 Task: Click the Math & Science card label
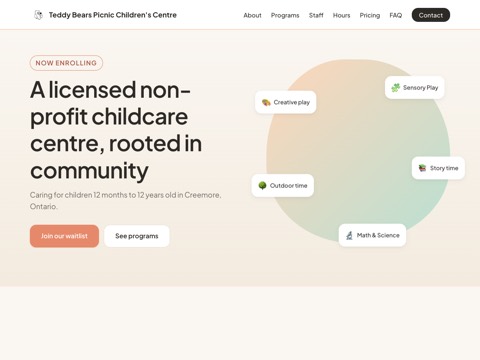(x=378, y=235)
